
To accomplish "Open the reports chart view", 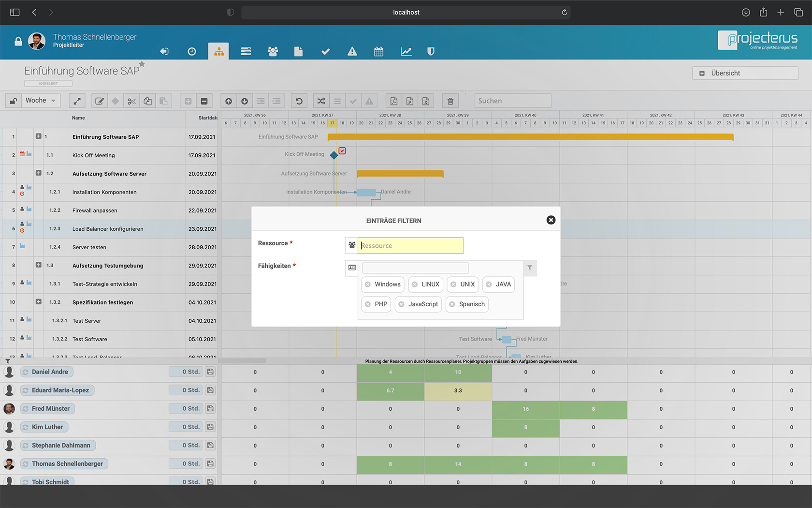I will click(406, 51).
